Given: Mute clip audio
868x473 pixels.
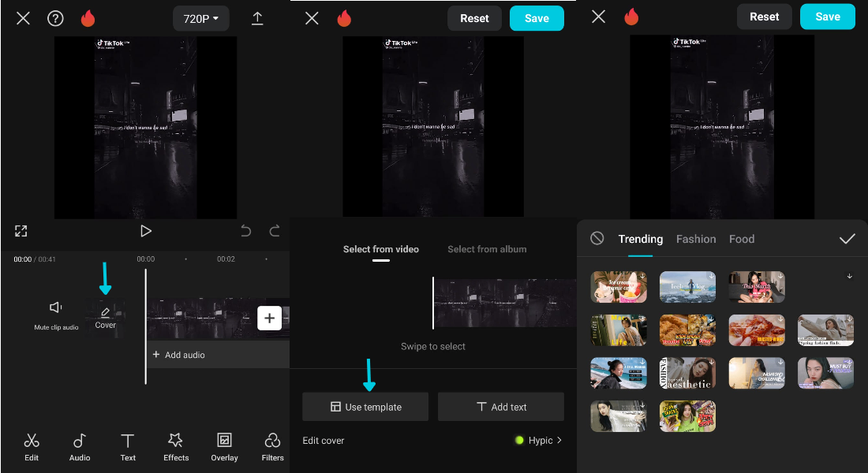Looking at the screenshot, I should pos(56,316).
